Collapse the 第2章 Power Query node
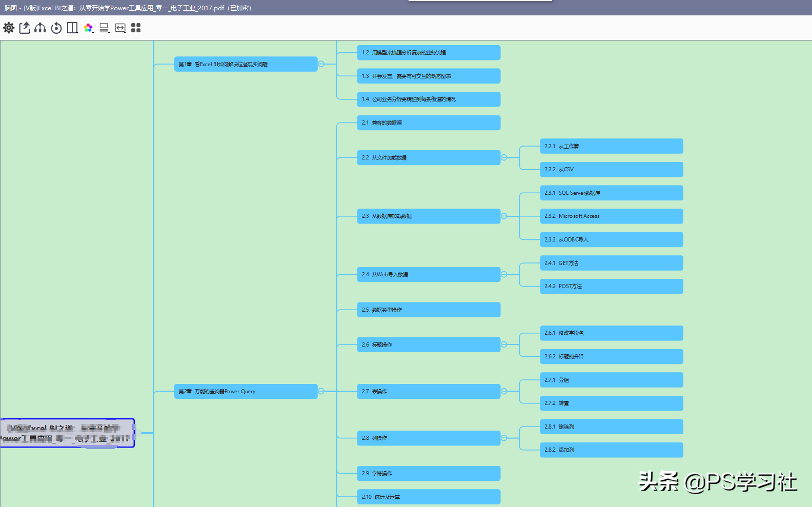812x507 pixels. tap(321, 391)
